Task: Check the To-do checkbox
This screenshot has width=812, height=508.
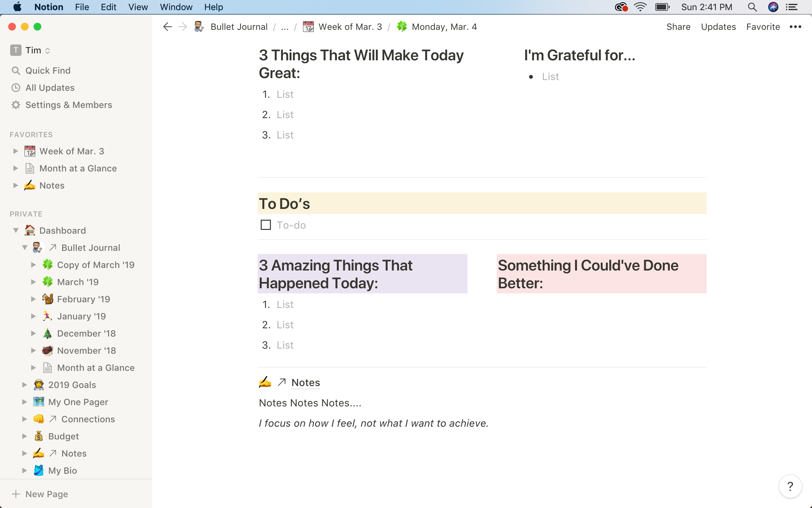Action: pos(266,225)
